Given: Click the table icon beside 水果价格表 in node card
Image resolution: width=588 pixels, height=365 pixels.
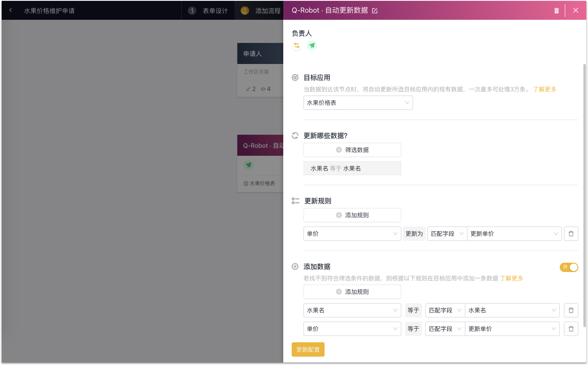Looking at the screenshot, I should [x=246, y=184].
